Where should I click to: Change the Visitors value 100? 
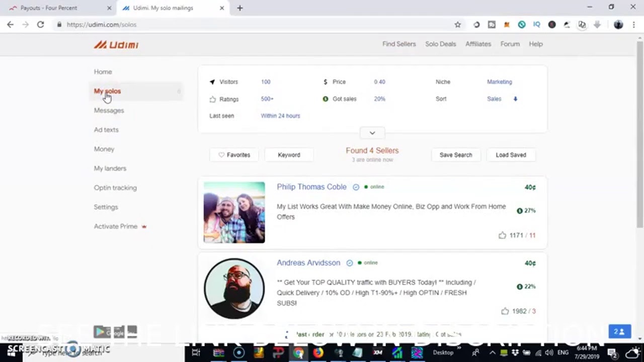coord(266,82)
